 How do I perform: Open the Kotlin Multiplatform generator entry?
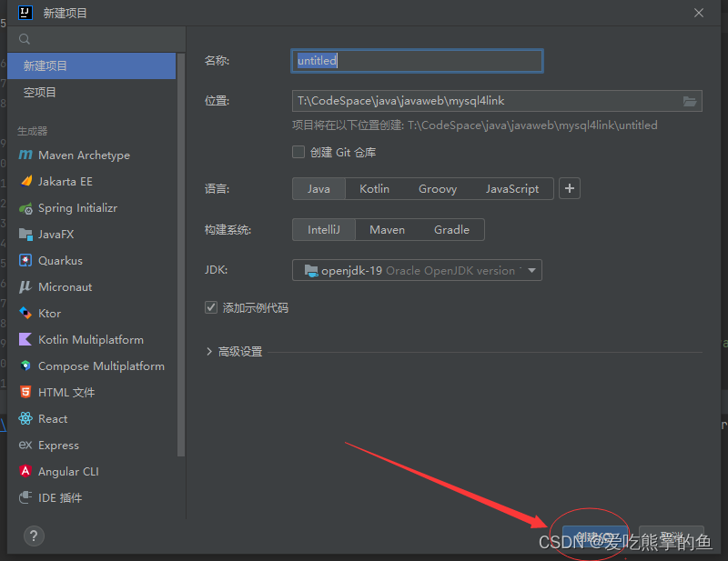point(92,340)
